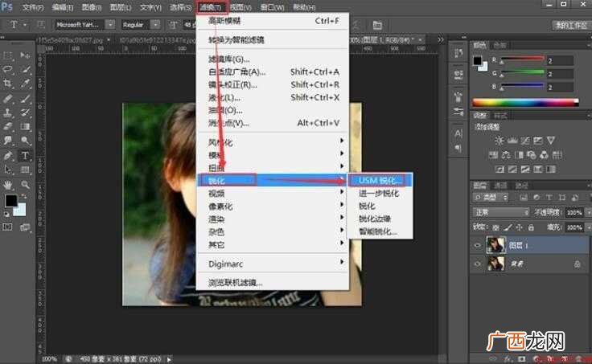Open the layer filter 类型 dropdown
This screenshot has height=364, width=592.
tap(491, 198)
